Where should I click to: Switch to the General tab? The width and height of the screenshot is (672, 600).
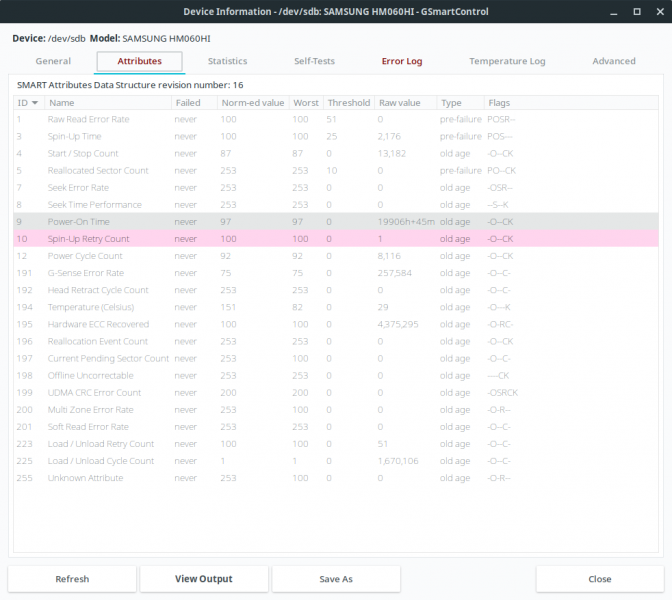pyautogui.click(x=53, y=61)
